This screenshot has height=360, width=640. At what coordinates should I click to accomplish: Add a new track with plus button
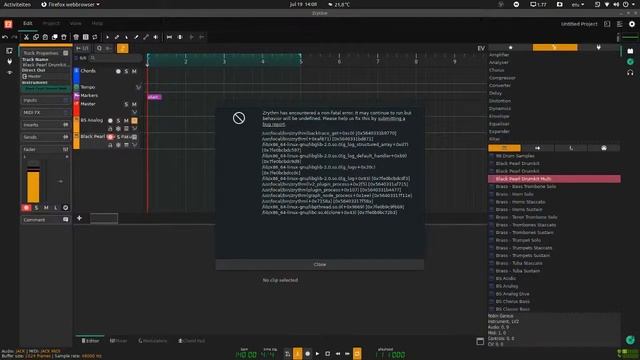pos(79,218)
